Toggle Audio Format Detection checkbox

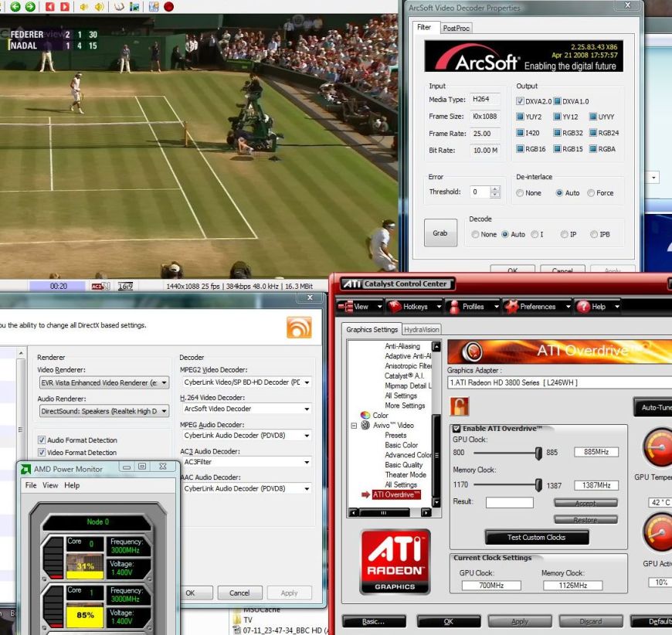pyautogui.click(x=42, y=440)
